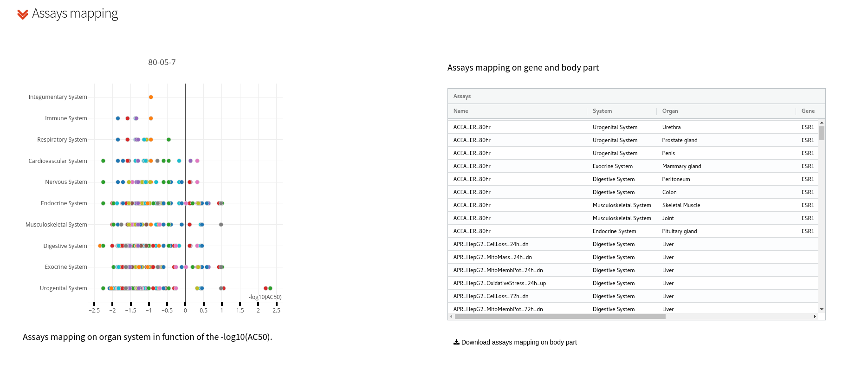Click the rightmost green Urogenital System dot
Viewport: 868px width, 371px height.
click(270, 288)
